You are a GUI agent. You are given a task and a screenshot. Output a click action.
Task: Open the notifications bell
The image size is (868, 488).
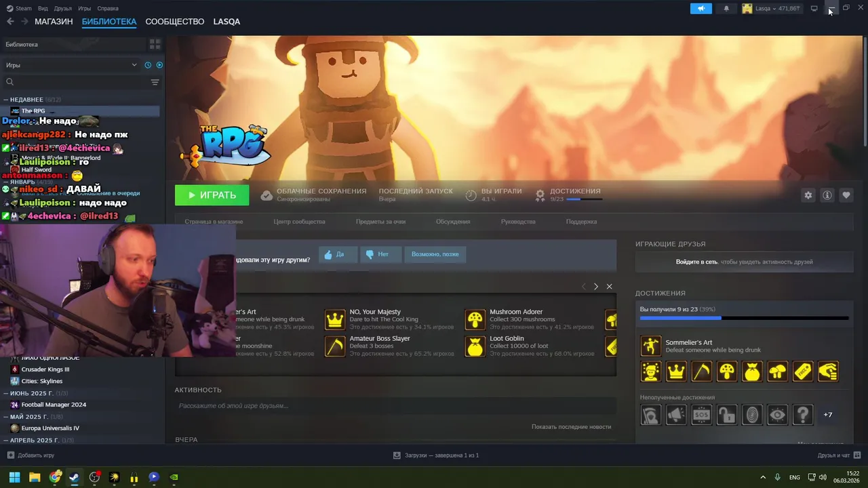click(x=726, y=9)
